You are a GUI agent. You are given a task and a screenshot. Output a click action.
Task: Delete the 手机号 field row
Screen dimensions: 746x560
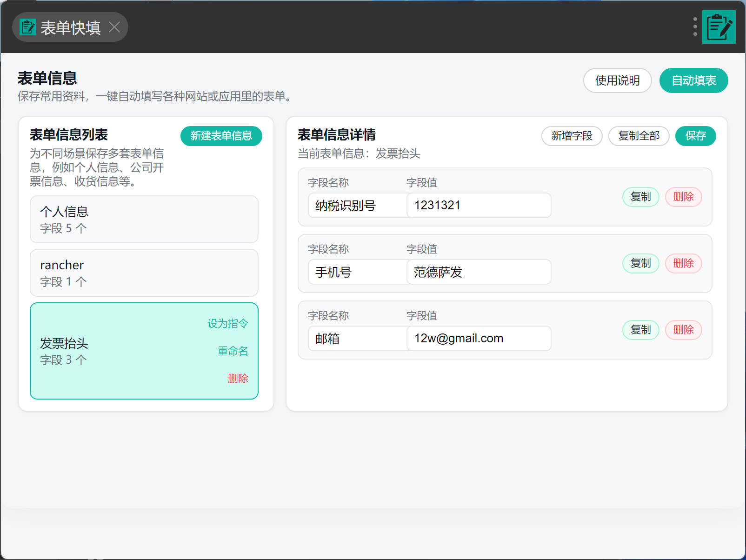683,263
